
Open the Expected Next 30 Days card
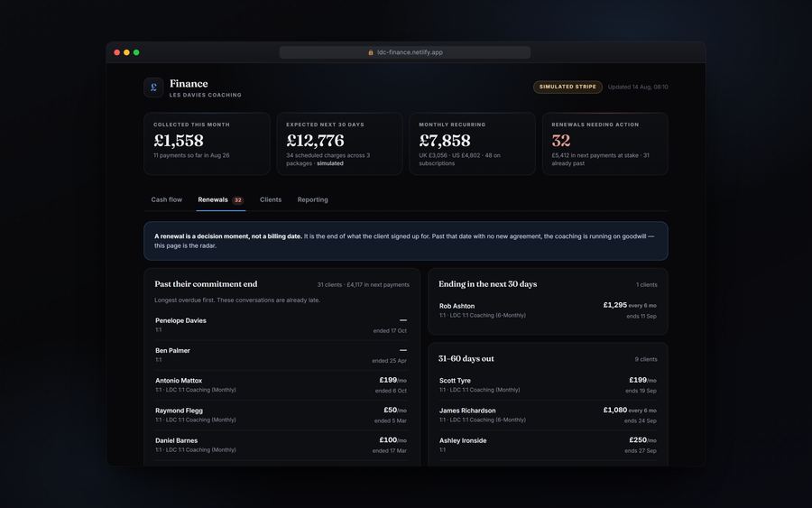(x=339, y=143)
